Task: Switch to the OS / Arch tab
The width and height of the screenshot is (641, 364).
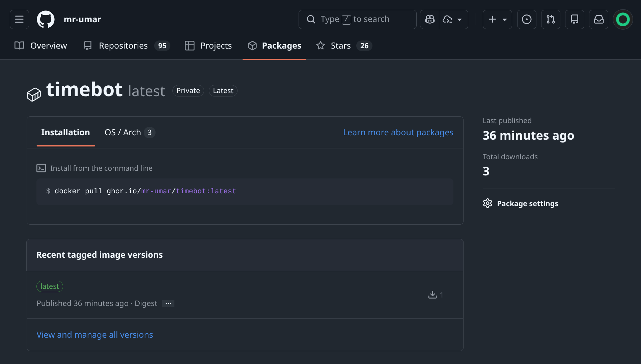Action: pyautogui.click(x=130, y=132)
